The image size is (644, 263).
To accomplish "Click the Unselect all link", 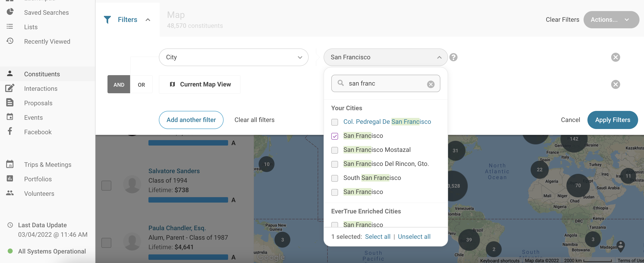I will [414, 236].
